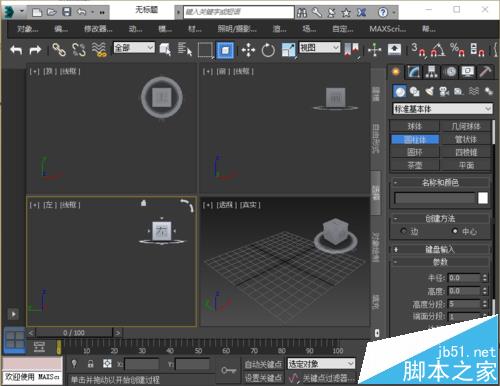Click the Save File floppy icon
The height and width of the screenshot is (386, 500).
coord(67,12)
